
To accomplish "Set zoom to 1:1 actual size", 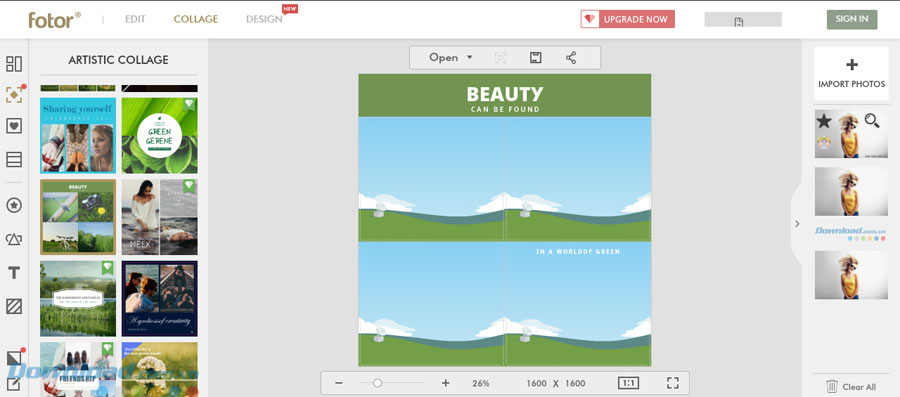I will tap(628, 383).
